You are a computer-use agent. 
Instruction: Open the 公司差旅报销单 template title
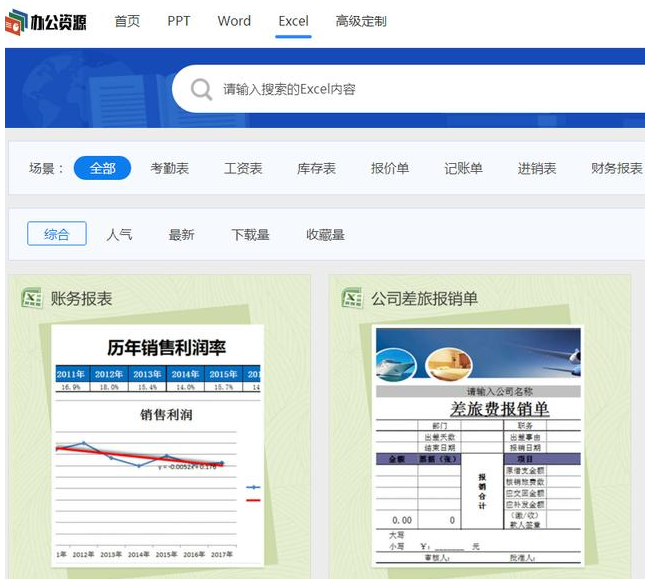(424, 298)
